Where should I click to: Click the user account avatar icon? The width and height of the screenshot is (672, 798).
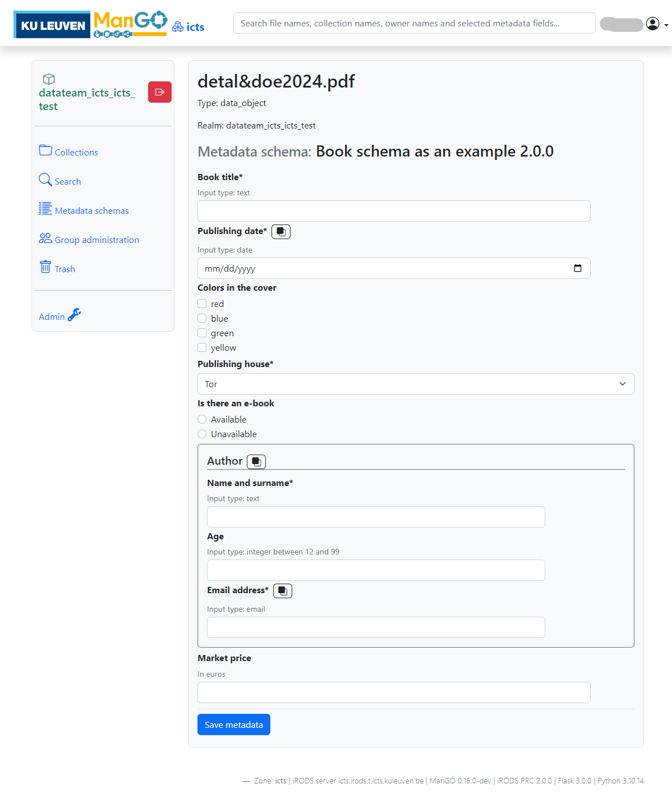pyautogui.click(x=652, y=24)
